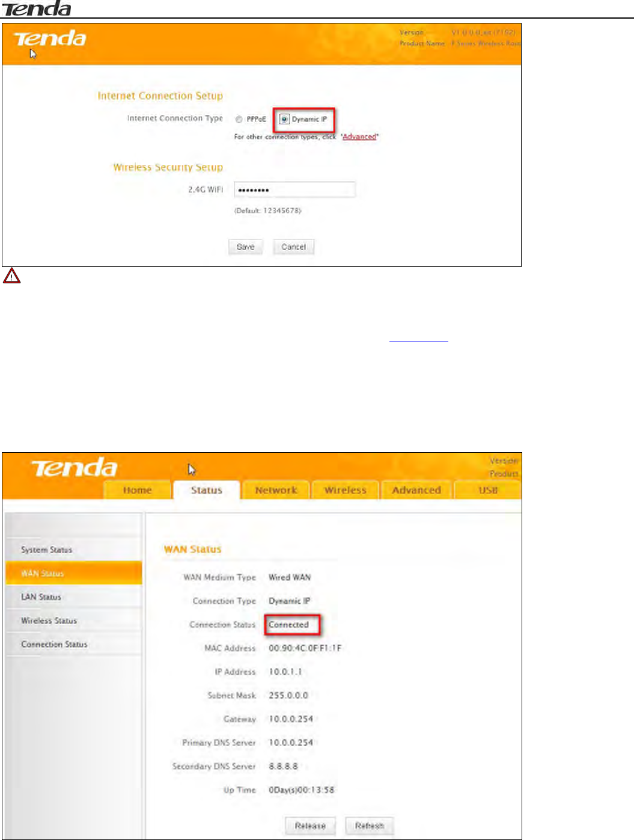This screenshot has height=840, width=634.
Task: Select the Dynamic IP radio button
Action: [x=285, y=119]
